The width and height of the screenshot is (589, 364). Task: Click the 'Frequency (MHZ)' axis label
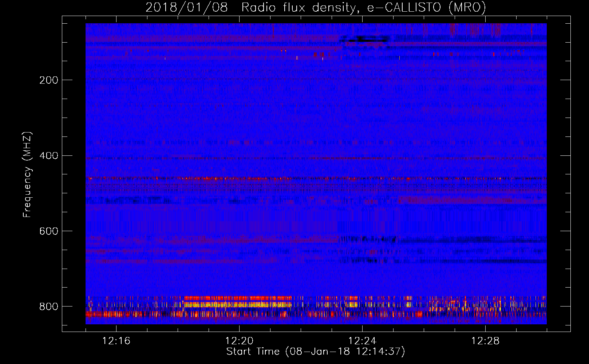27,174
